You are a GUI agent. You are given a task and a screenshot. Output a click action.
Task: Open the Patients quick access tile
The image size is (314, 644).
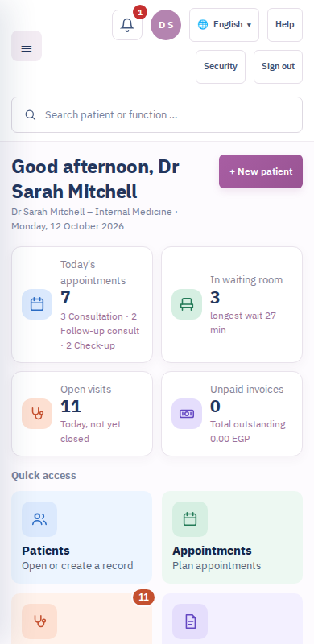coord(82,537)
